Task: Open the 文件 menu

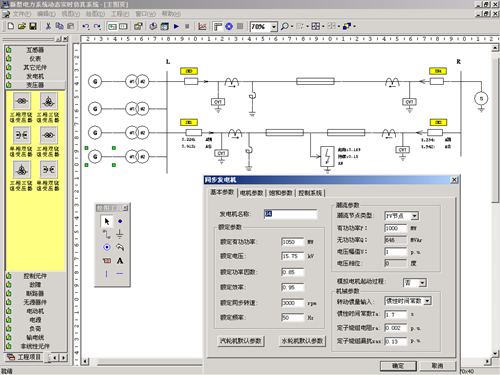Action: pyautogui.click(x=22, y=14)
